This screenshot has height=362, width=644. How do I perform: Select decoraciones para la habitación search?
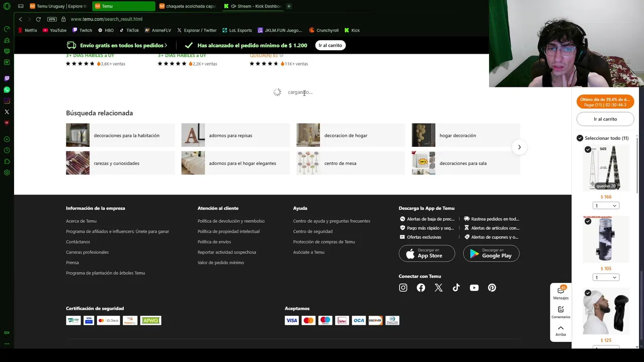click(x=120, y=135)
